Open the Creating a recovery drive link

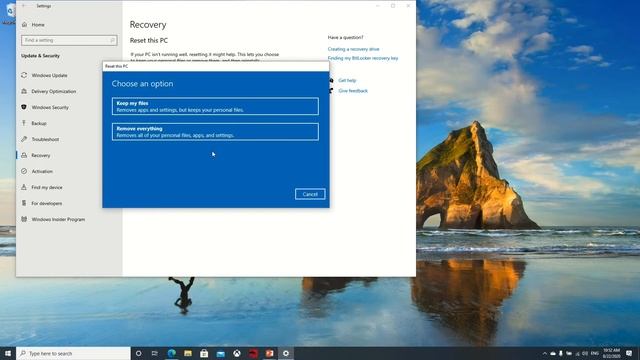coord(353,49)
